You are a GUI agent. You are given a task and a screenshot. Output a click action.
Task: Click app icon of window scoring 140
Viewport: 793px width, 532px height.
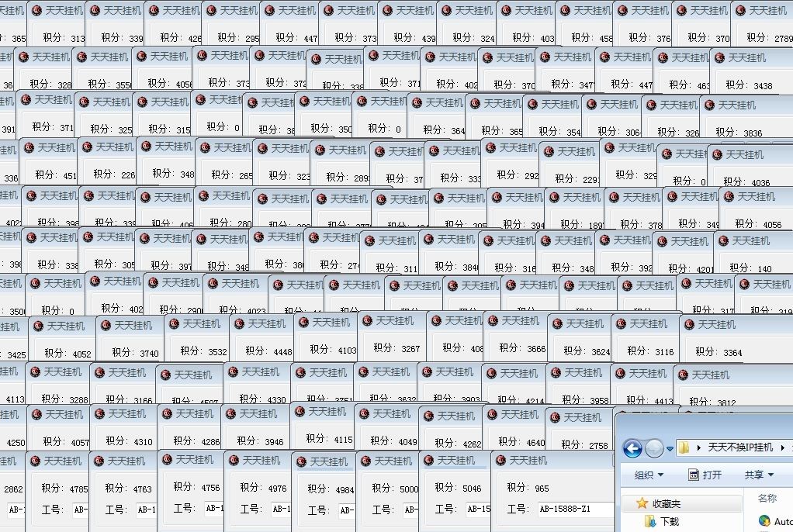[x=724, y=240]
